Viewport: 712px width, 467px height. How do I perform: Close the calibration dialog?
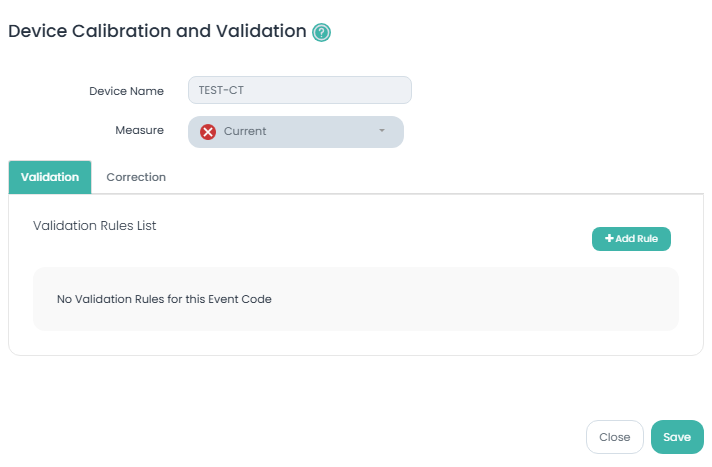pyautogui.click(x=614, y=437)
